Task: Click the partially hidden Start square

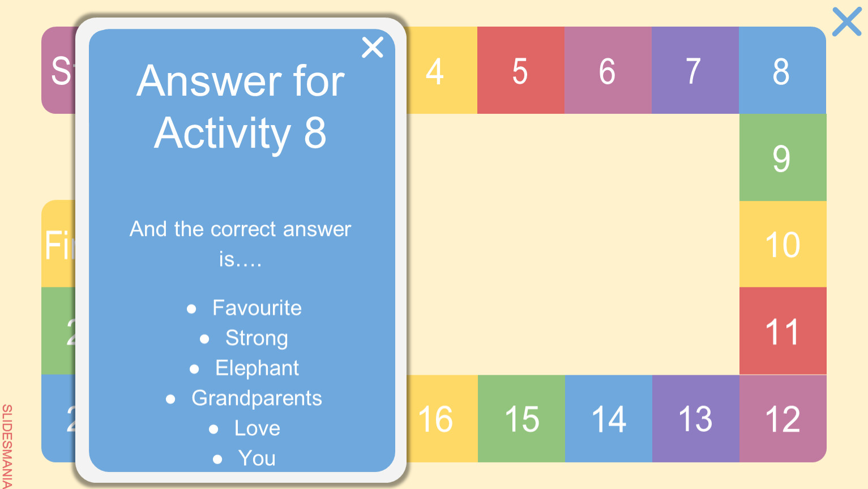Action: point(58,71)
